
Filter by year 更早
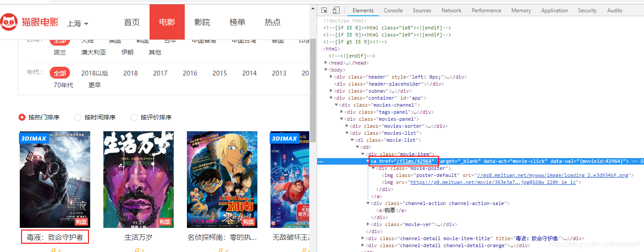[95, 85]
